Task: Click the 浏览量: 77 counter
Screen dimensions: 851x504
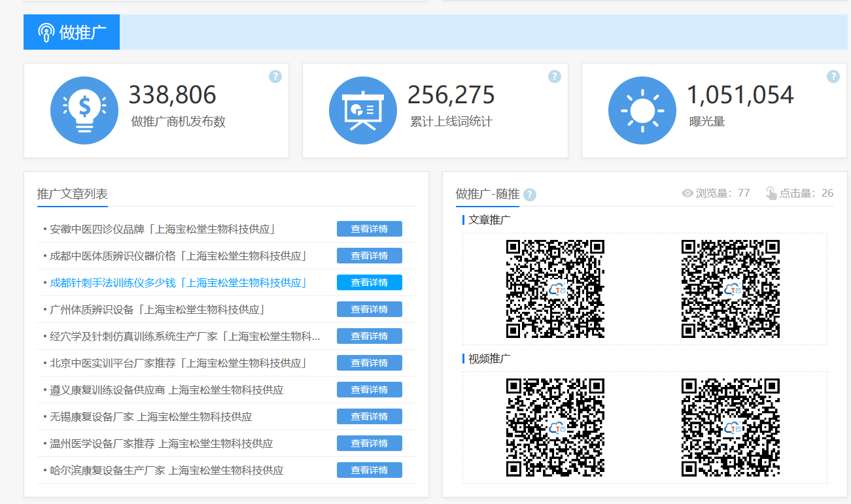Action: coord(716,193)
